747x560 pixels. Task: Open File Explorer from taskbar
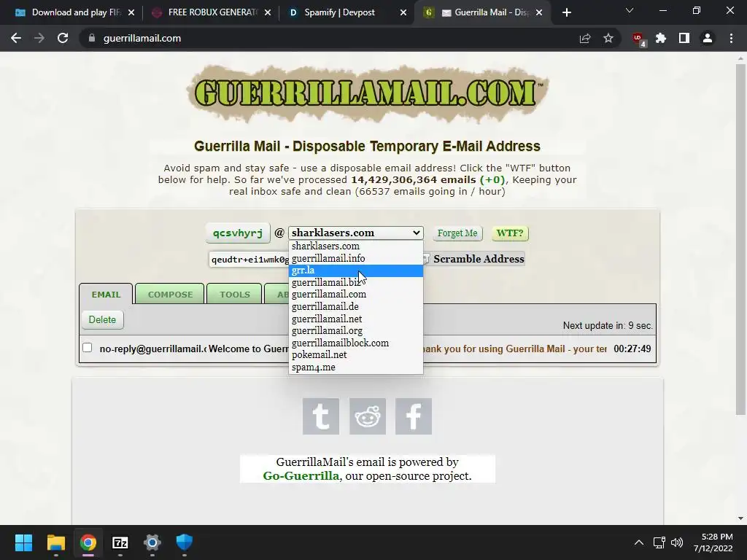[x=55, y=542]
